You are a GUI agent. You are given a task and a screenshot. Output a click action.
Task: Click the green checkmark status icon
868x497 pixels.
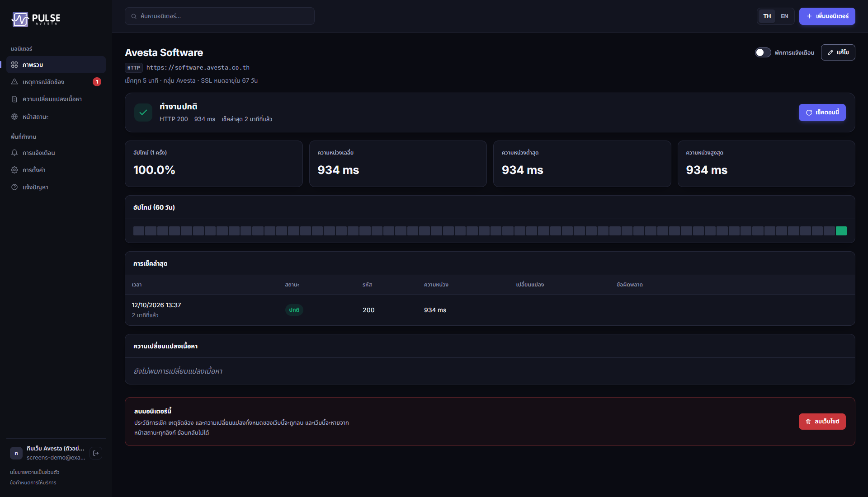click(x=143, y=113)
